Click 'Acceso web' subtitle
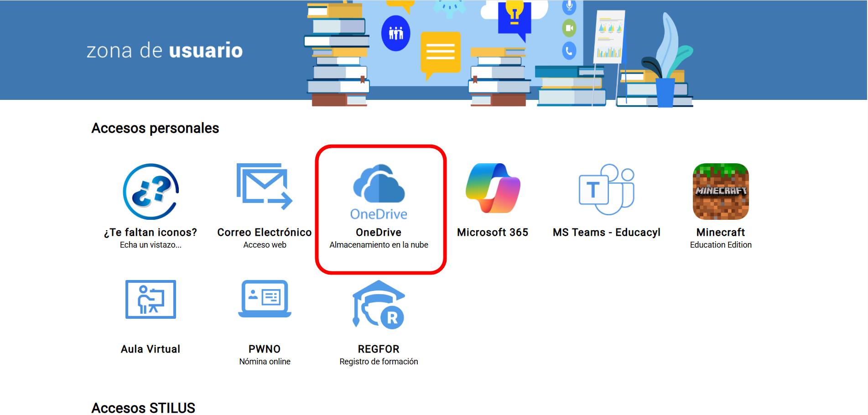 coord(265,245)
